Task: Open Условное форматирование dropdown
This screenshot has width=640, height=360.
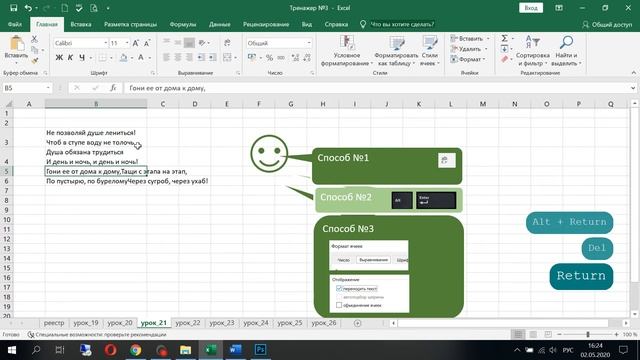Action: (x=347, y=51)
